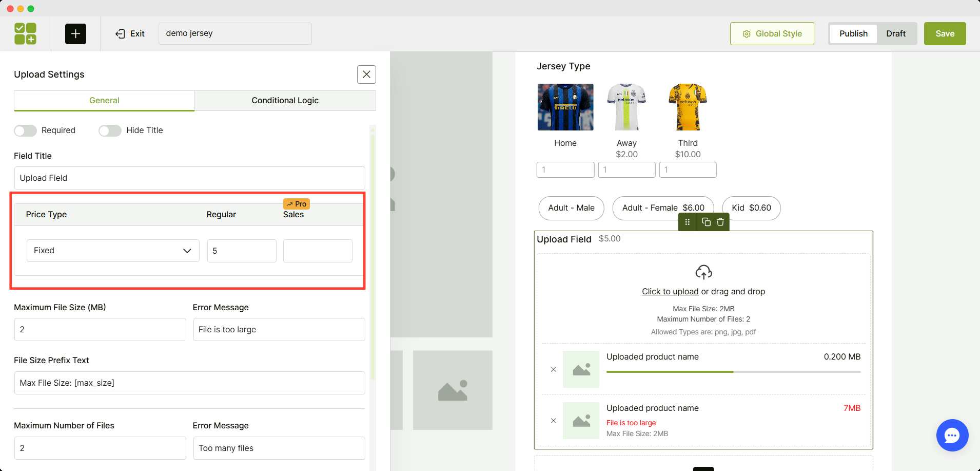The width and height of the screenshot is (980, 471).
Task: Click the black plus add button
Action: (x=75, y=34)
